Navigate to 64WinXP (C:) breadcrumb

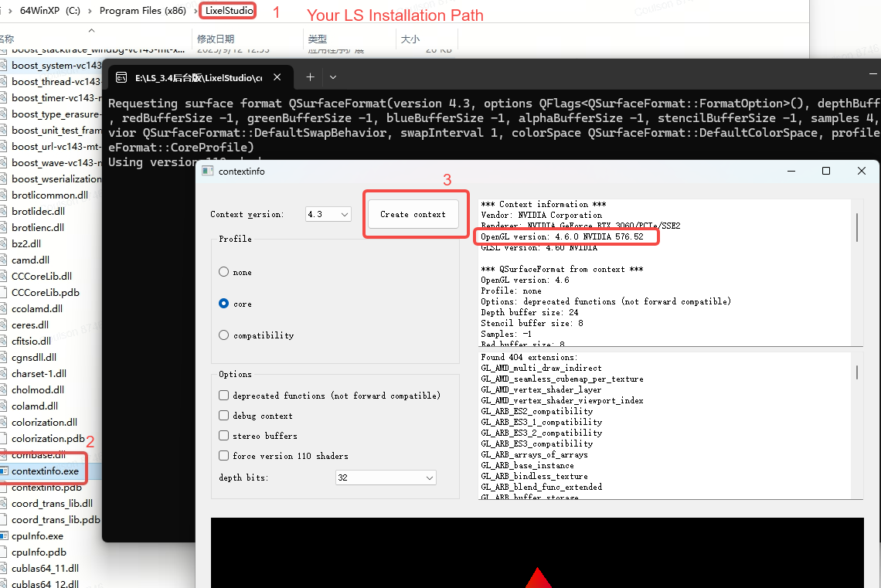coord(50,11)
